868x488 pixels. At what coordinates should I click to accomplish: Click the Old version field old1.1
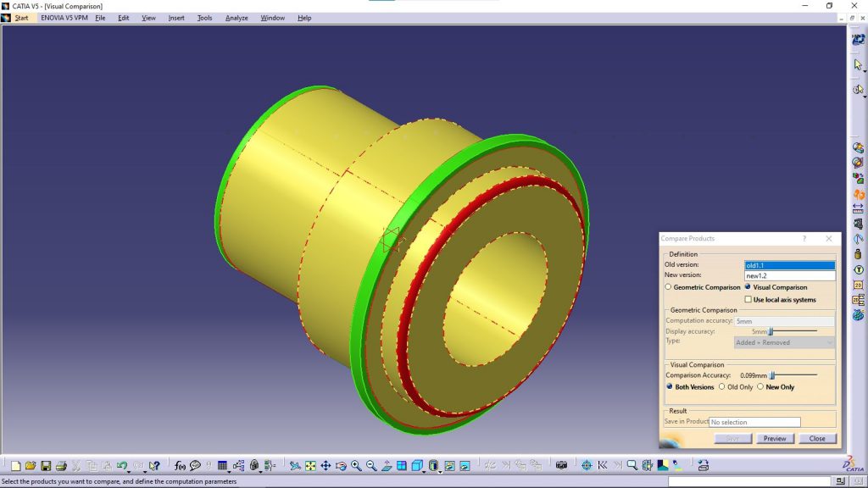[x=790, y=265]
